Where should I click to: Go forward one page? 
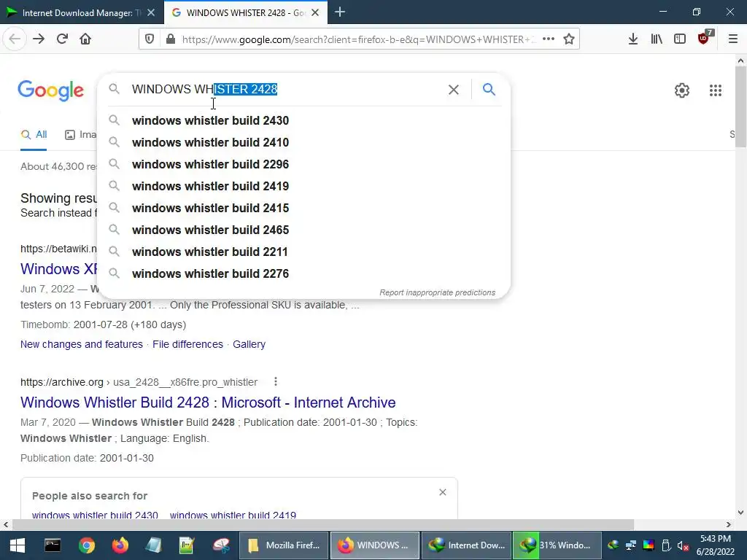pyautogui.click(x=39, y=39)
